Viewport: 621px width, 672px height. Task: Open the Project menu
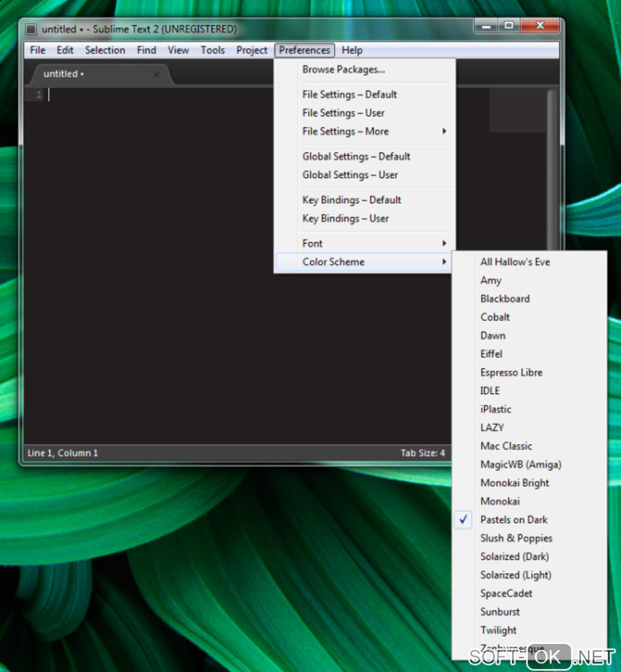coord(251,50)
